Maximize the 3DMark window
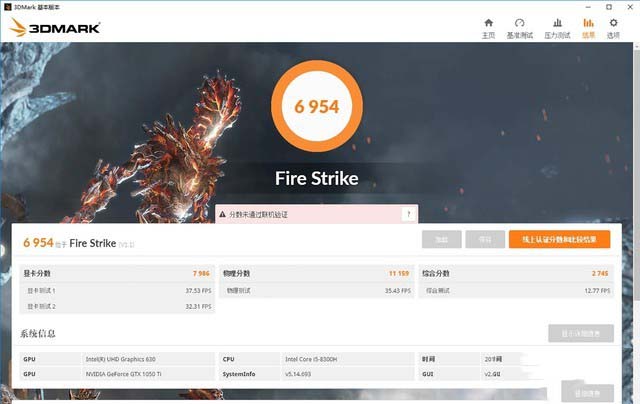 pos(609,7)
